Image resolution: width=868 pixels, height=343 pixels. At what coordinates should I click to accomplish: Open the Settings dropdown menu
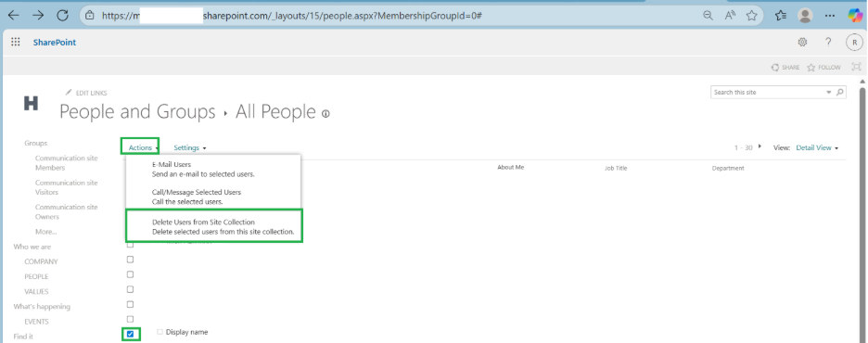click(x=190, y=147)
